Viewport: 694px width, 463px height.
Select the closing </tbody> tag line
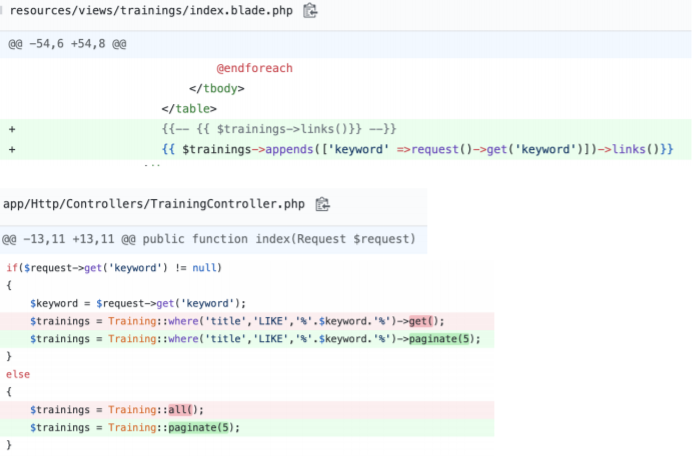pos(217,89)
